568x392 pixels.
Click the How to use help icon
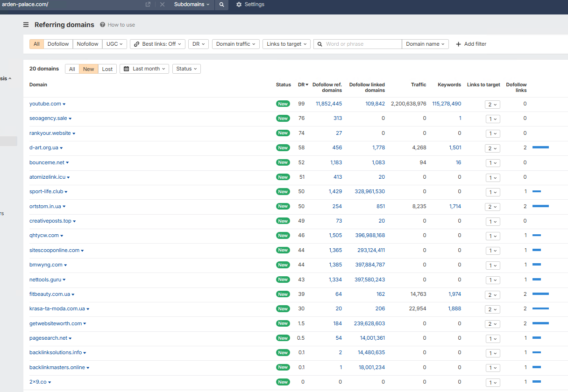point(102,25)
